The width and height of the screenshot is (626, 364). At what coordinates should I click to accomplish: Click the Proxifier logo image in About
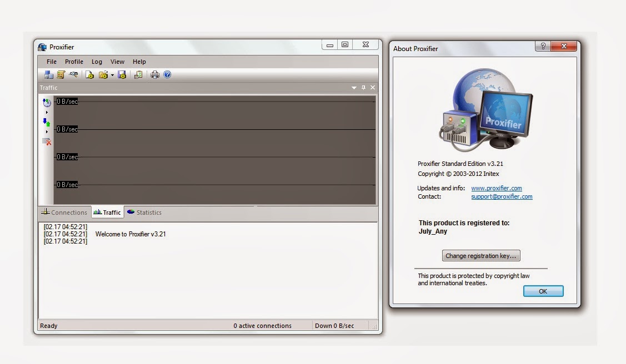pos(486,110)
